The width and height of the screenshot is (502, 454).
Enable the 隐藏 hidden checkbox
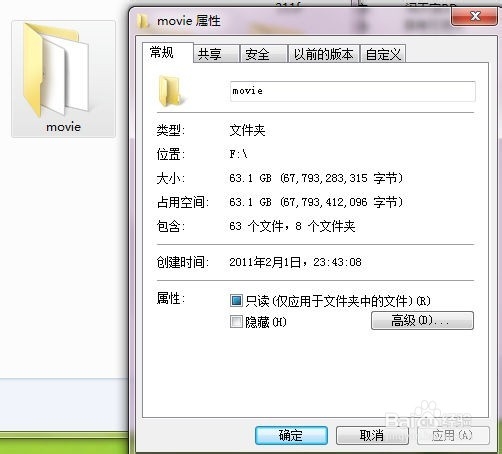click(x=236, y=322)
